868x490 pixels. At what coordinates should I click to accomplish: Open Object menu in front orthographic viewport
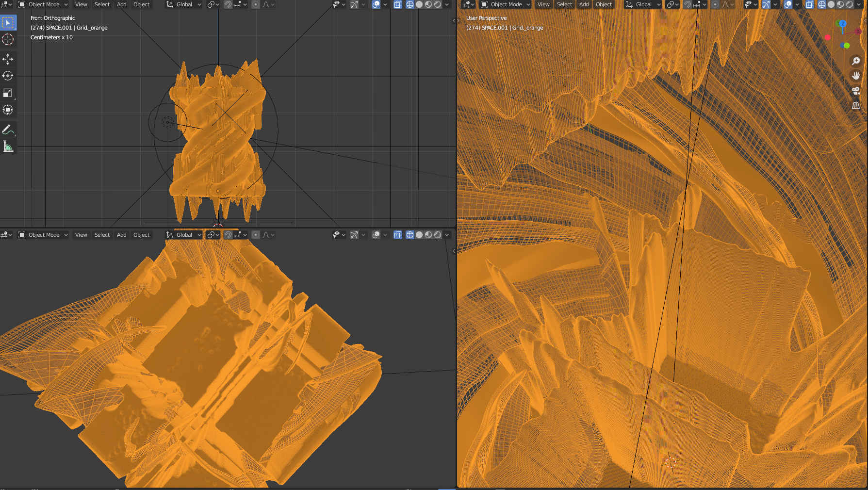[x=142, y=4]
